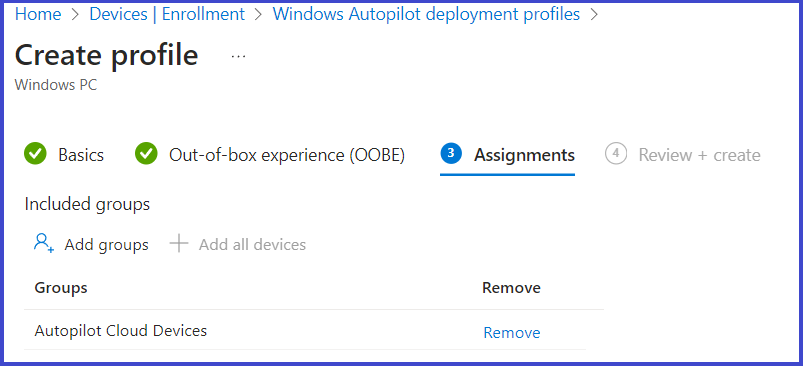The image size is (803, 366).
Task: Click the blue step 3 circle
Action: [x=451, y=154]
